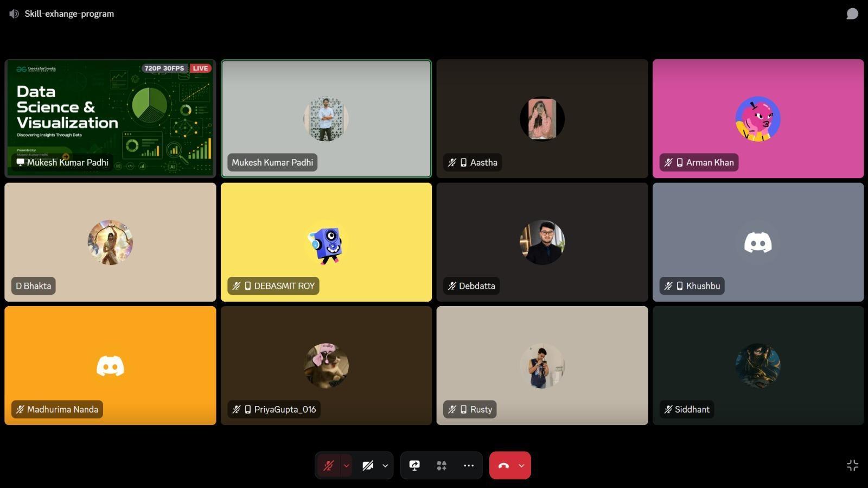Image resolution: width=868 pixels, height=488 pixels.
Task: Expand the disconnect options chevron
Action: 521,465
